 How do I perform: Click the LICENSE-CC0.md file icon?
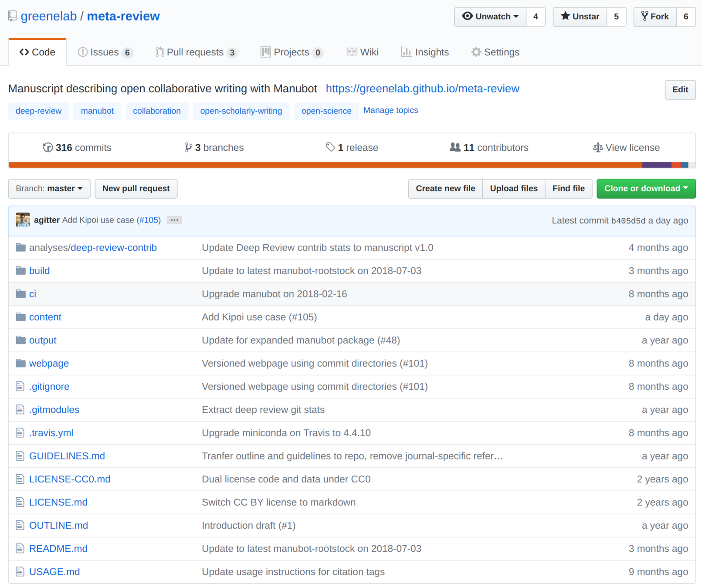20,479
